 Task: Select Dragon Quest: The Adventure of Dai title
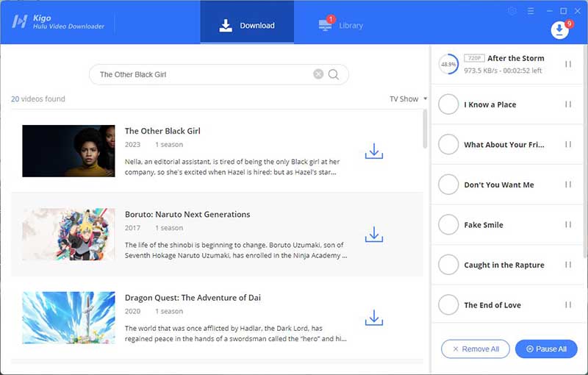pos(193,297)
